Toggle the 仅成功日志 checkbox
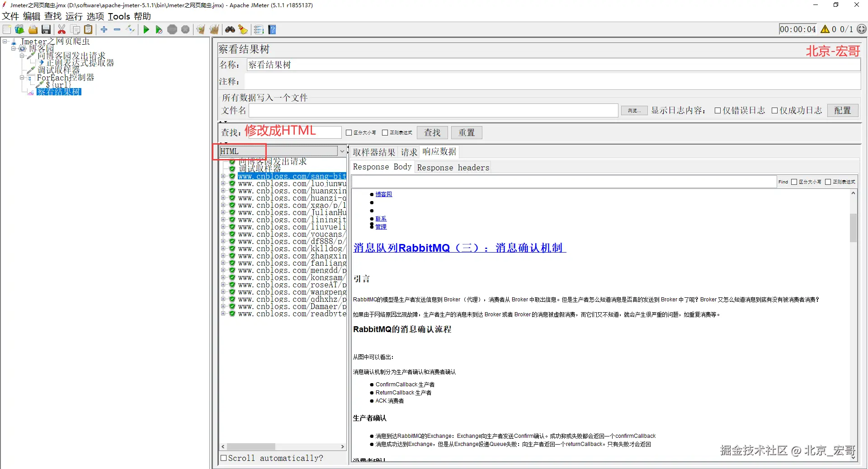 coord(774,111)
